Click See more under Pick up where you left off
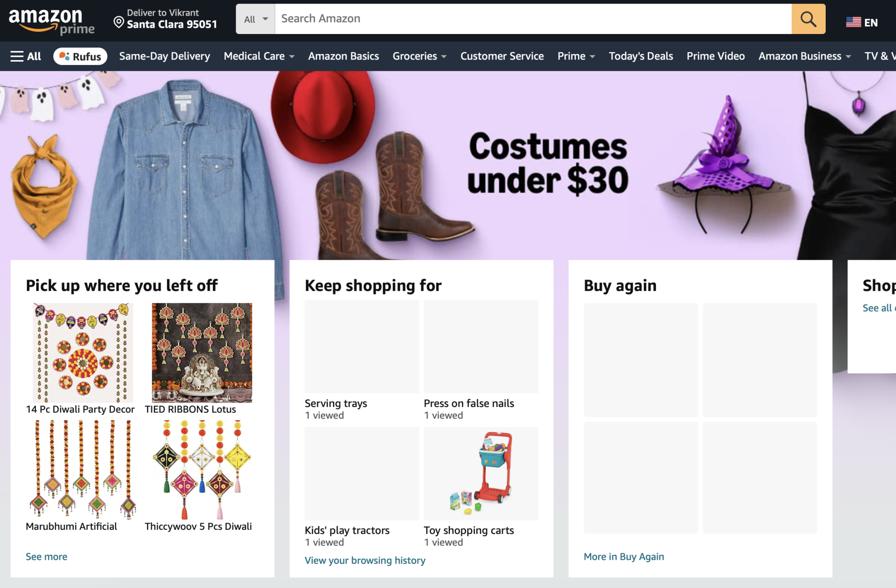This screenshot has width=896, height=588. point(46,556)
